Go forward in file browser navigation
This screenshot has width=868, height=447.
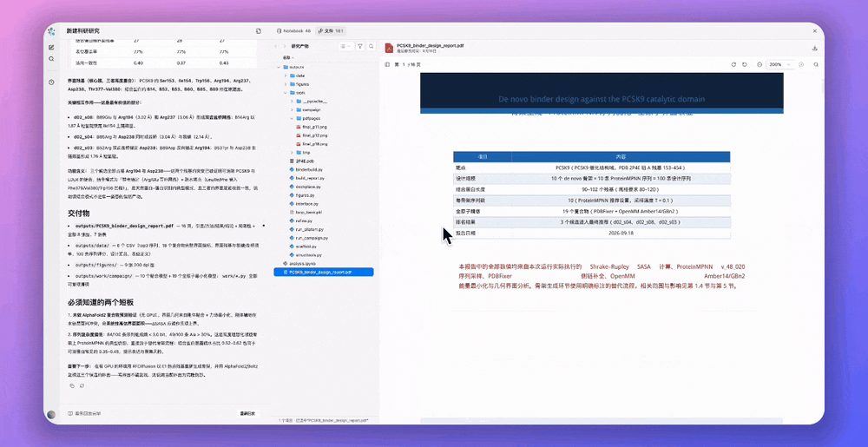point(284,47)
